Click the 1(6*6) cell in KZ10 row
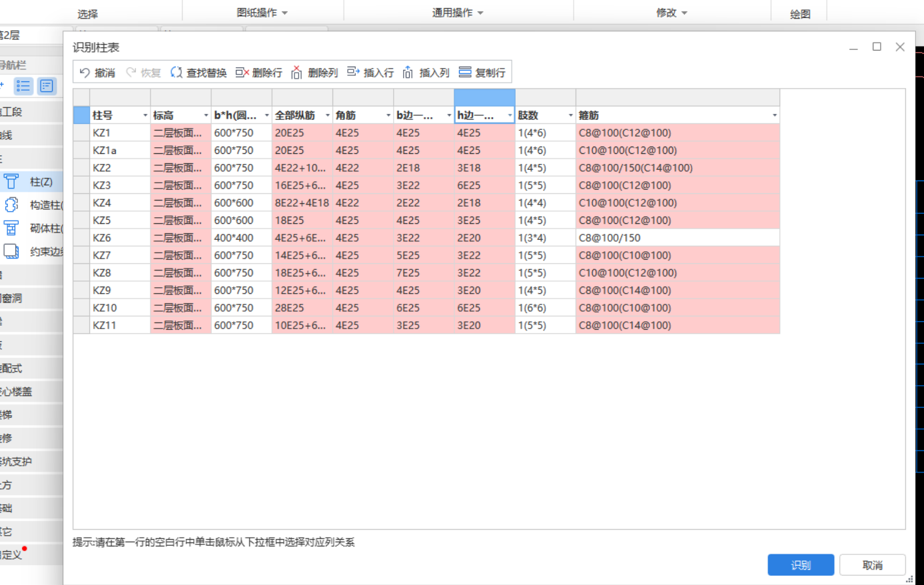Image resolution: width=924 pixels, height=585 pixels. coord(545,308)
